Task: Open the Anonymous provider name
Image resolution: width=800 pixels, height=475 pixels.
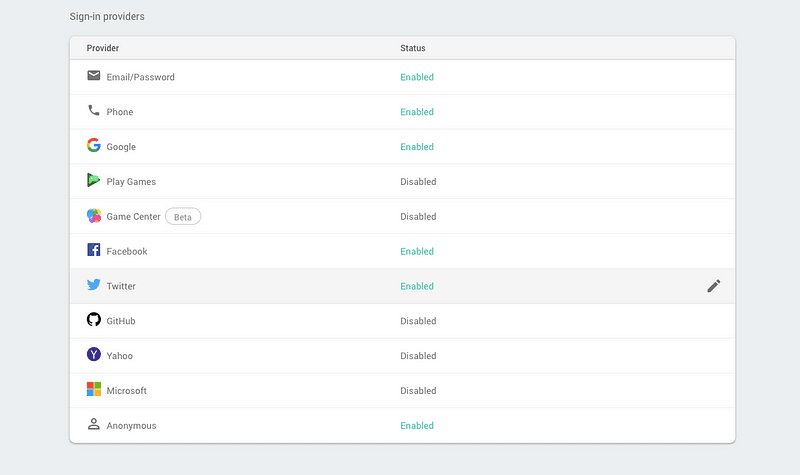Action: pos(131,426)
